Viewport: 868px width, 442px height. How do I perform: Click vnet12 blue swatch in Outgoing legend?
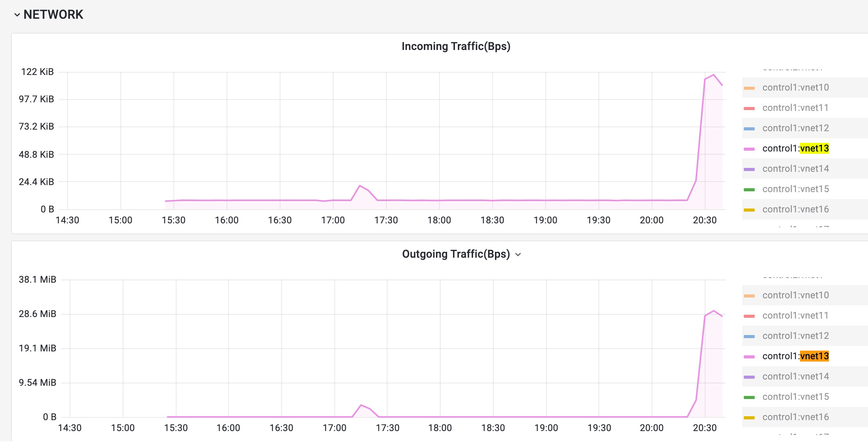pos(749,336)
